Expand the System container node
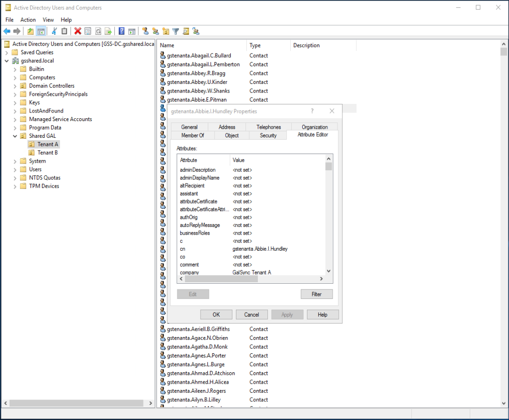 coord(15,161)
